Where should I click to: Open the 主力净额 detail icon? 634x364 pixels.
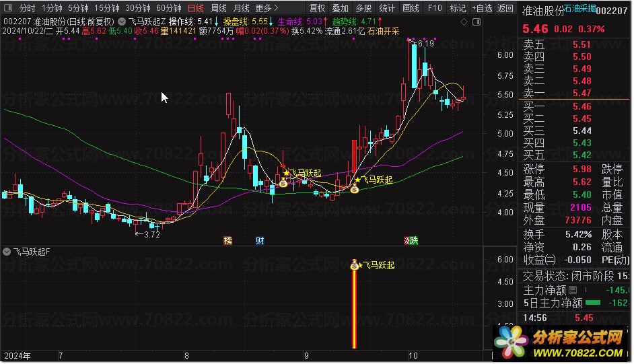click(x=573, y=290)
